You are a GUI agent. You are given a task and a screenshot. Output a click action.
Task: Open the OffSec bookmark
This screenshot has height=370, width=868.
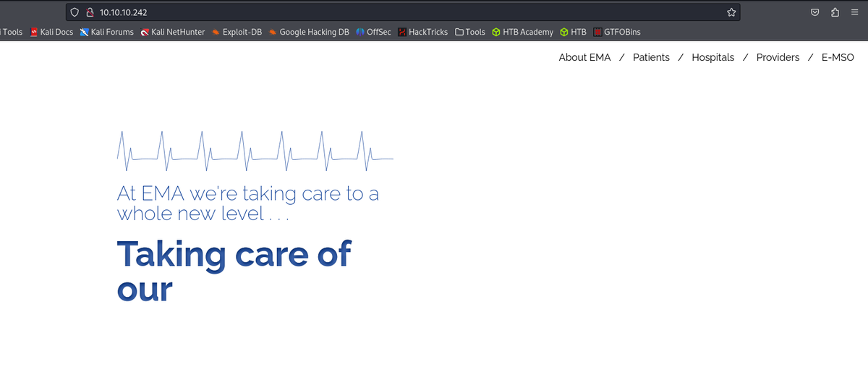click(x=373, y=32)
